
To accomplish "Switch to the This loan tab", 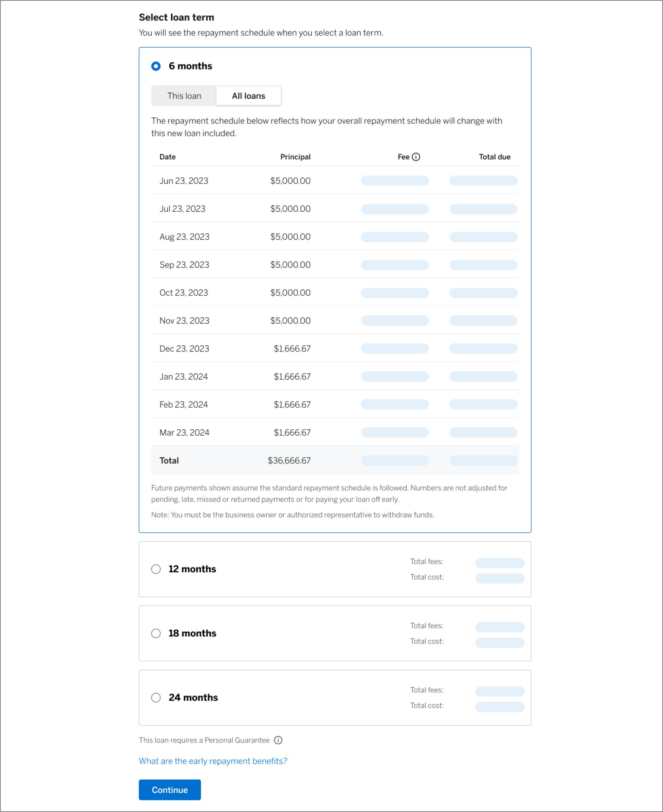I will (x=184, y=96).
